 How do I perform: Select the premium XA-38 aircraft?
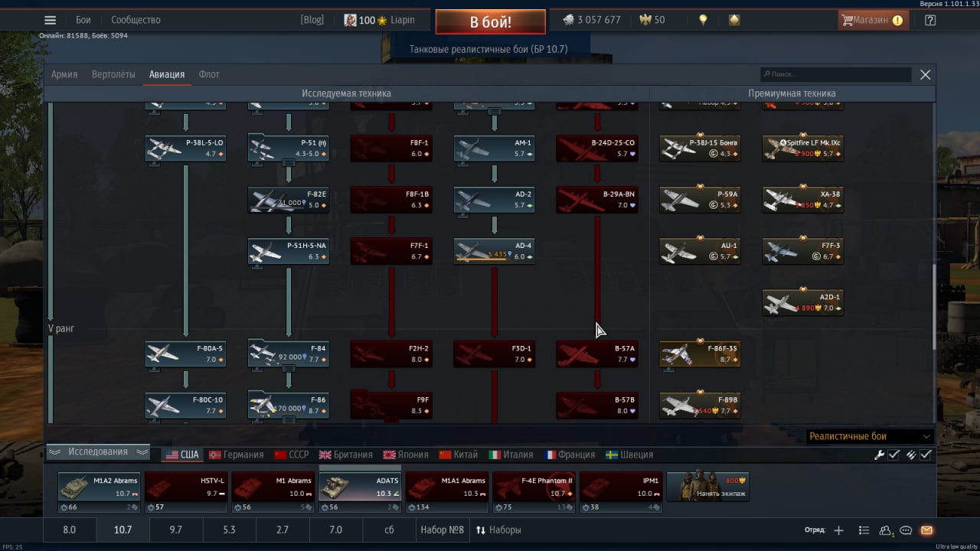[x=803, y=200]
